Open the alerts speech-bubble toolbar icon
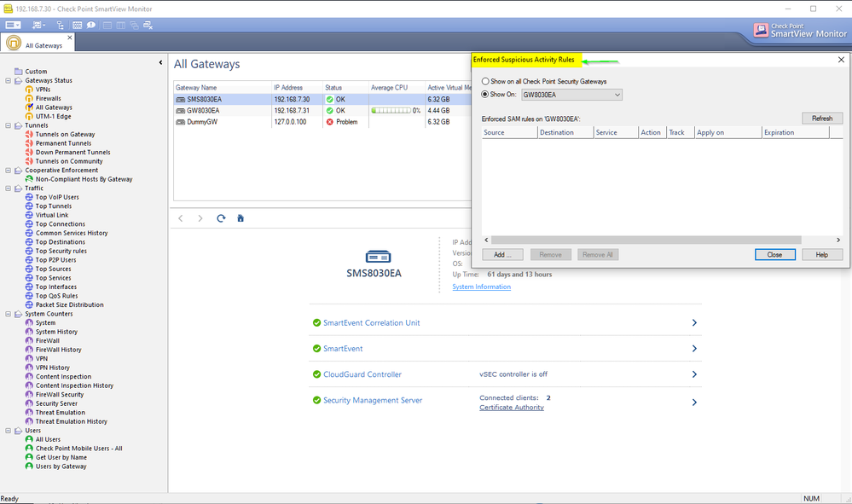The width and height of the screenshot is (852, 504). click(91, 25)
